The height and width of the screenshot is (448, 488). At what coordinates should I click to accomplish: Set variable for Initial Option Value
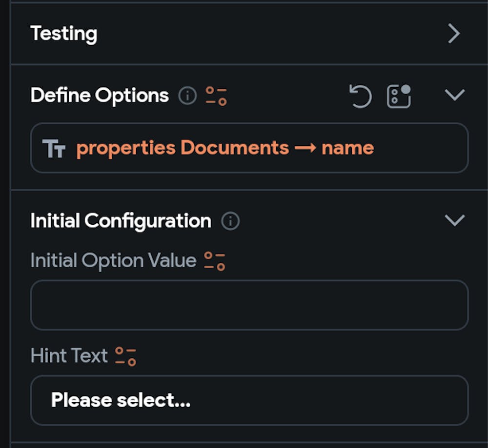pyautogui.click(x=215, y=260)
